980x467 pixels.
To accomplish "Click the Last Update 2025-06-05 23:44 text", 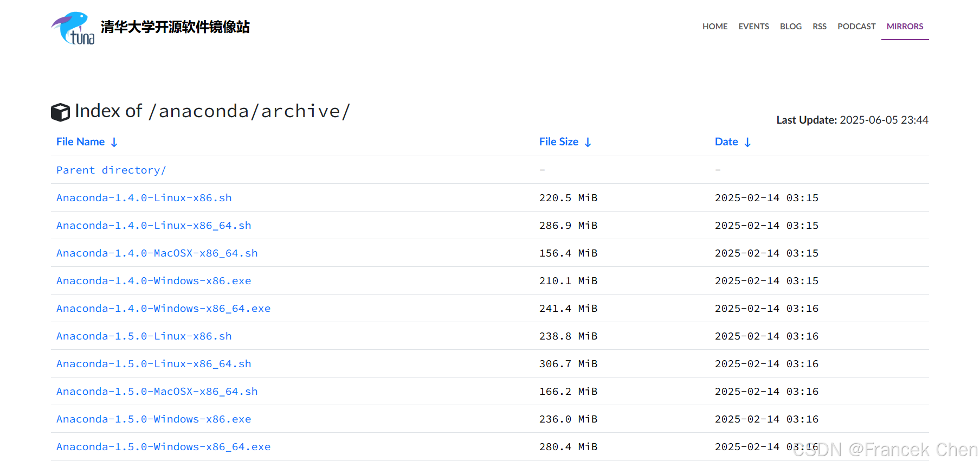I will [x=853, y=120].
